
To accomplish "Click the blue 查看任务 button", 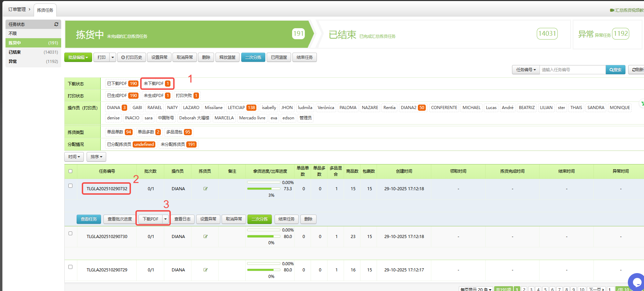I will [89, 219].
